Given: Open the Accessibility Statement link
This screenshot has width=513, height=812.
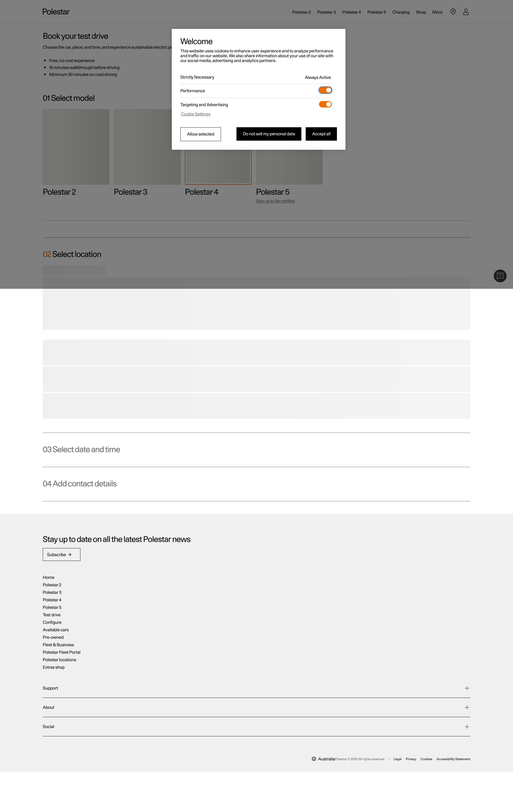Looking at the screenshot, I should pyautogui.click(x=453, y=759).
